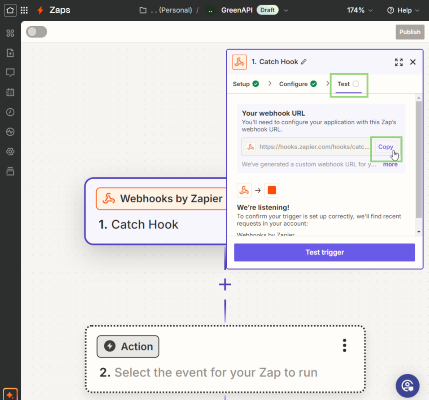Expand the Help menu dropdown
429x400 pixels.
pyautogui.click(x=403, y=10)
